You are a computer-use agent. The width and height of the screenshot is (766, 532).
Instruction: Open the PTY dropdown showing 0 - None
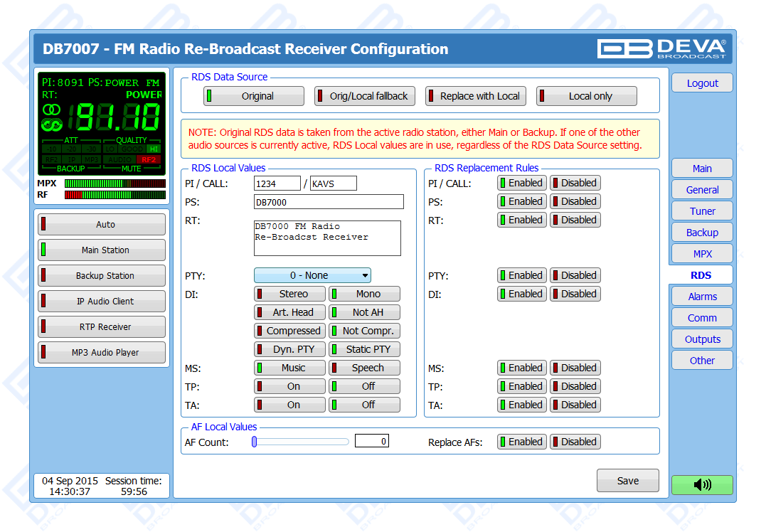point(312,275)
